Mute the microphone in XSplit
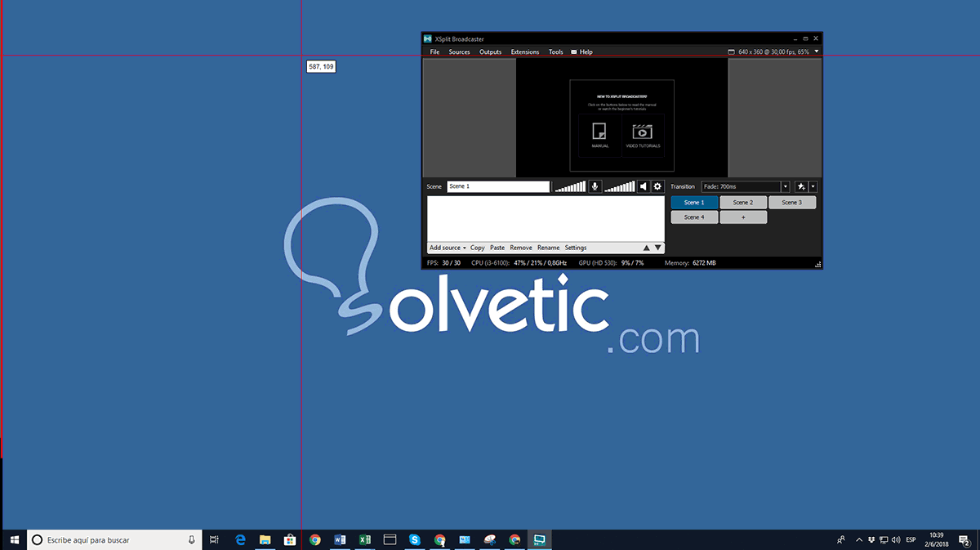 coord(595,186)
